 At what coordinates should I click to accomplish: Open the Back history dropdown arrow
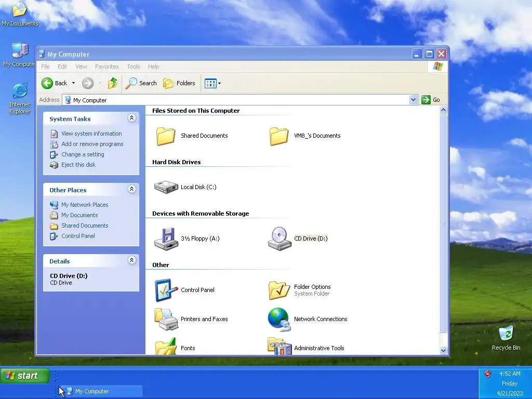click(73, 83)
